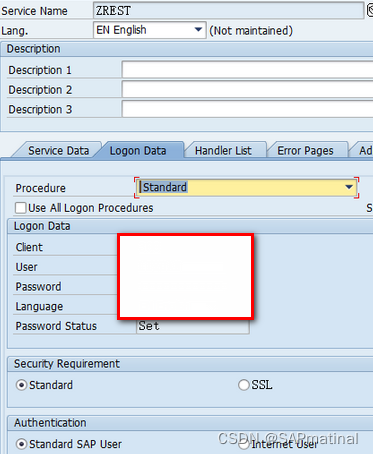The height and width of the screenshot is (454, 373).
Task: Click the (Not maintained) text
Action: tap(251, 31)
